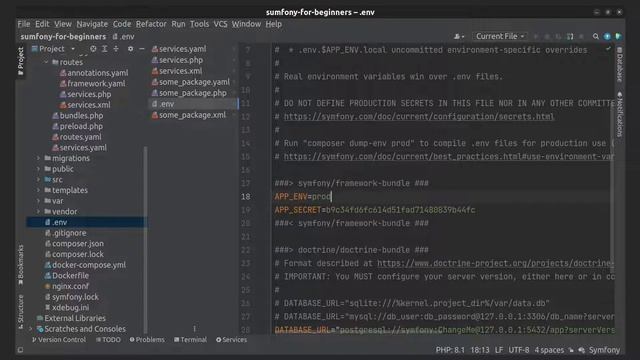Follow the doctrine-project.org link in editor
Viewport: 640px width, 360px height.
pos(495,263)
